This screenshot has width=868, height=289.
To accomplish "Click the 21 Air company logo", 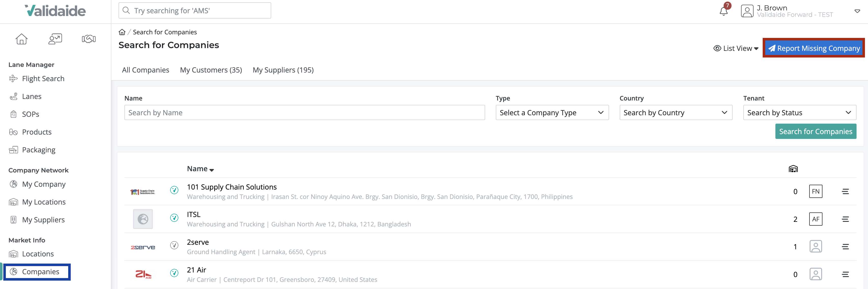I will coord(143,274).
